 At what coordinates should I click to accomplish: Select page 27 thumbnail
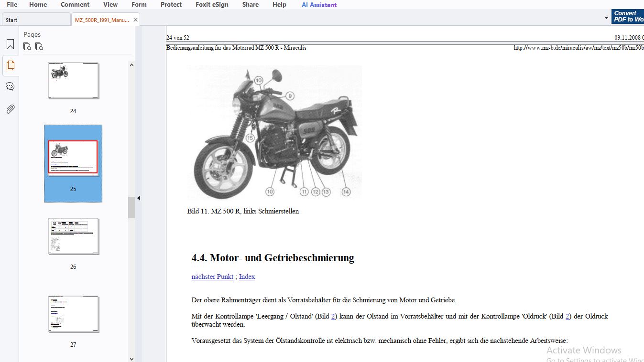(x=73, y=314)
